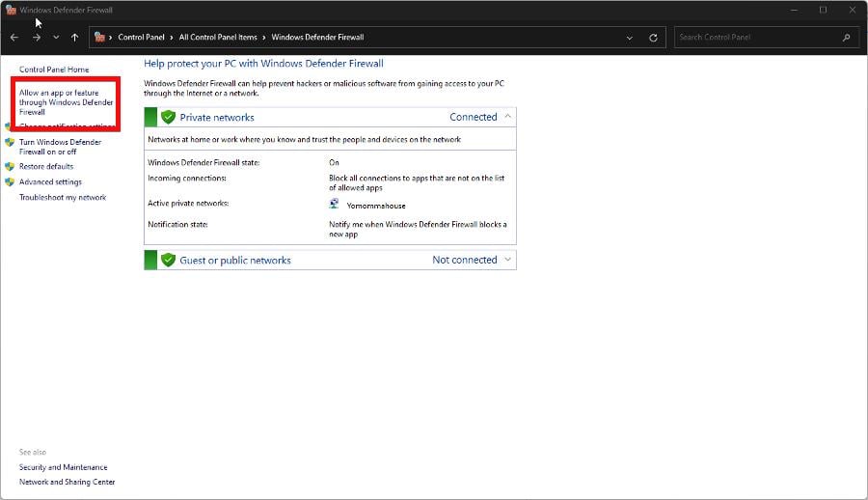Maximize the Windows Defender Firewall window
Viewport: 868px width, 500px height.
click(x=824, y=10)
